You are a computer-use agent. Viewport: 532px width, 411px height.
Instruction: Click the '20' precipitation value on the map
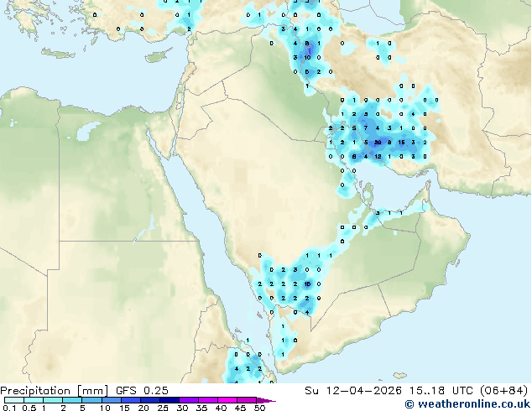click(x=378, y=143)
